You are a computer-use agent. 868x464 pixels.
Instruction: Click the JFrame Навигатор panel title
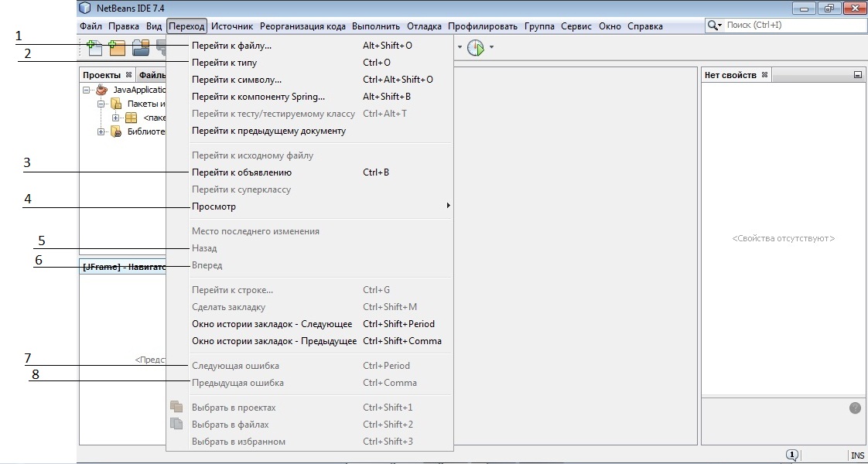[x=124, y=267]
